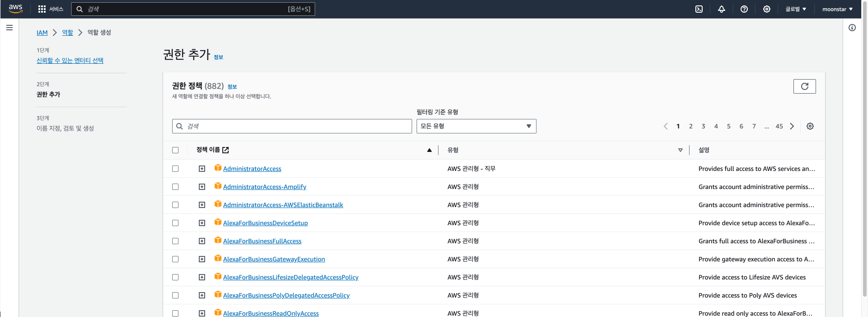Open the AdministratorAccess policy link
Viewport: 868px width, 317px height.
(x=252, y=169)
